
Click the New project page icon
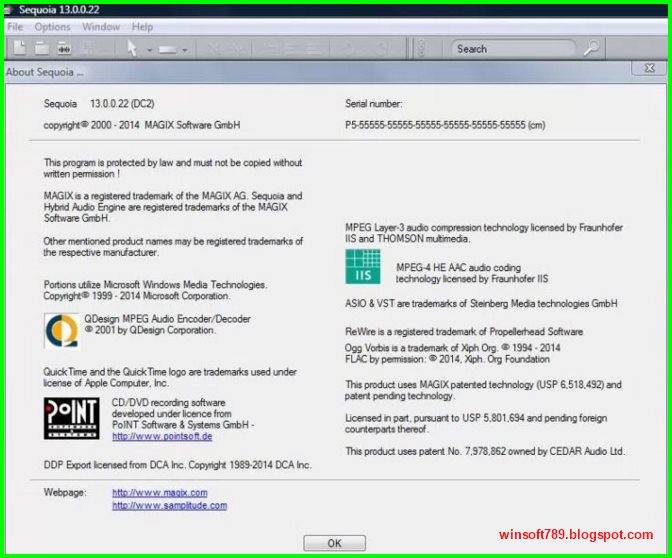(x=20, y=48)
